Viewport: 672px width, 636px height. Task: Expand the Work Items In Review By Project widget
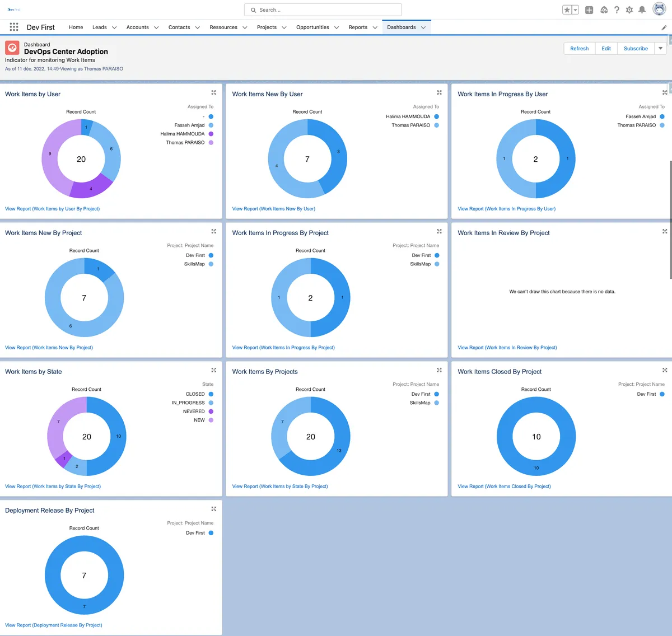pyautogui.click(x=665, y=231)
